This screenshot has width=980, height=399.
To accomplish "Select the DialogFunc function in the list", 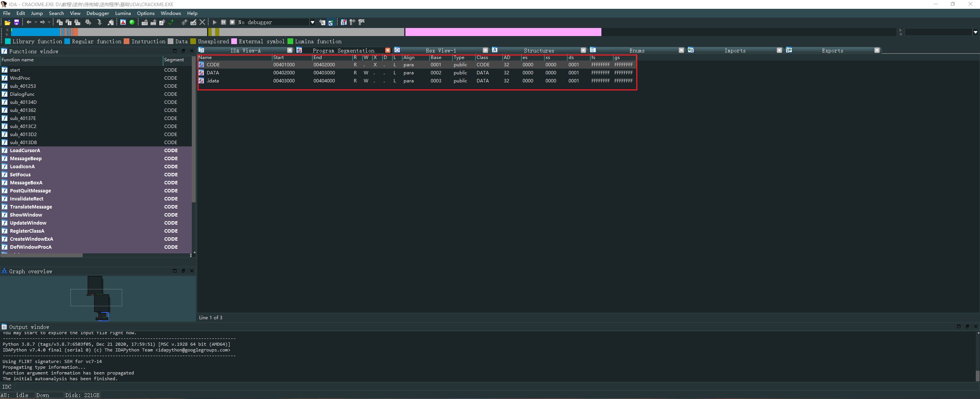I will [x=22, y=94].
